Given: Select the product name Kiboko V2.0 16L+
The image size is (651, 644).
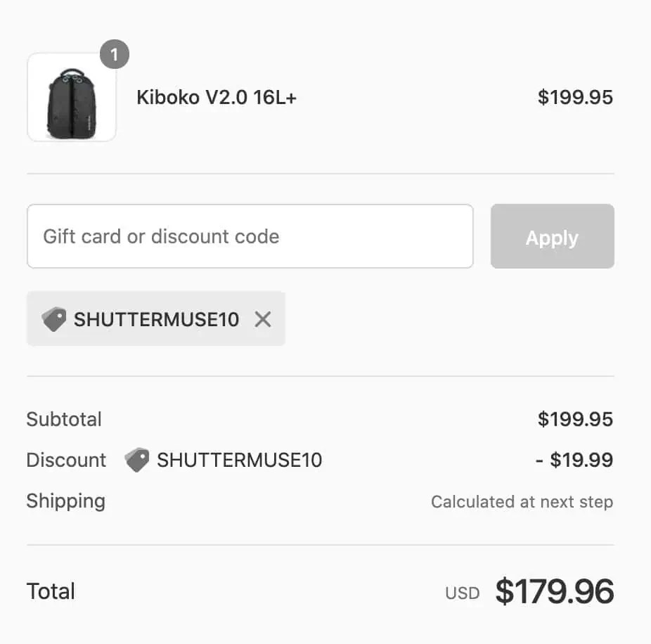Looking at the screenshot, I should 217,97.
